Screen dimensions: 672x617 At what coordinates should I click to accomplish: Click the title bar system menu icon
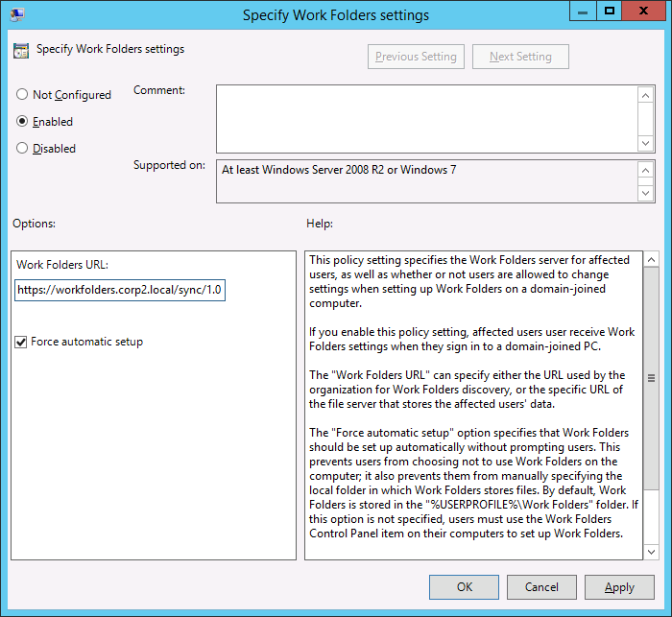coord(15,14)
